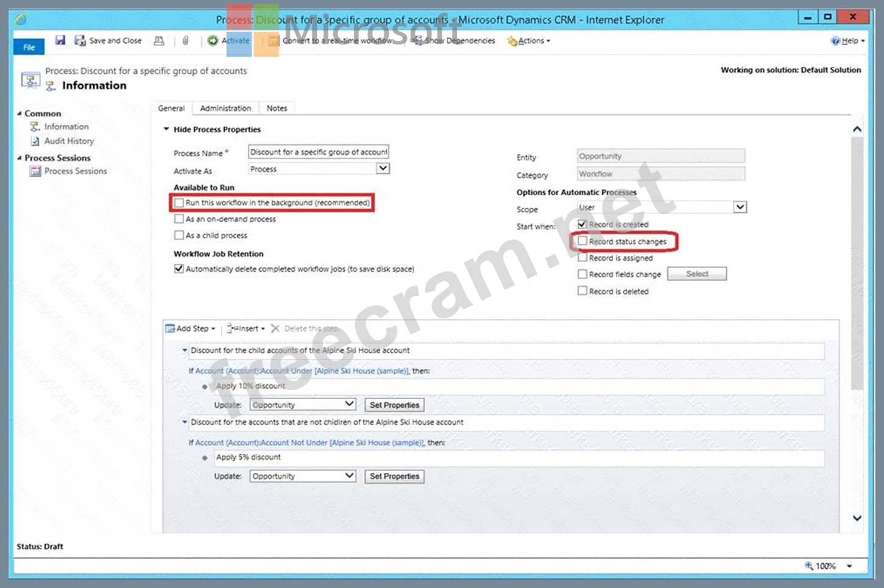Screen dimensions: 884x588
Task: Switch to the Notes tab
Action: point(277,108)
